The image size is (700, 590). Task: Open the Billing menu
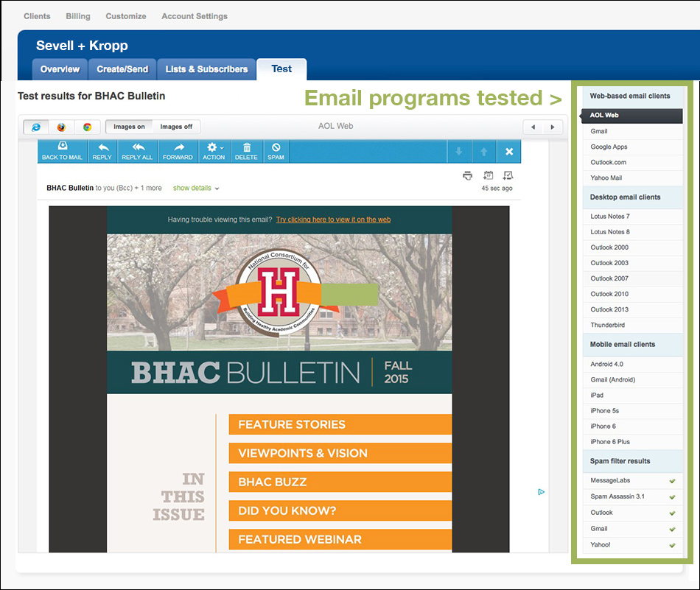click(x=78, y=16)
